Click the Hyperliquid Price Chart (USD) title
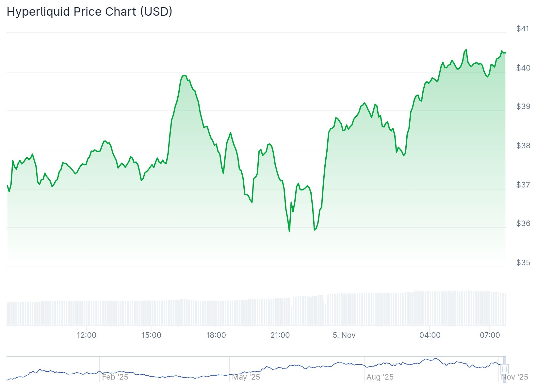Image resolution: width=537 pixels, height=392 pixels. click(x=89, y=12)
